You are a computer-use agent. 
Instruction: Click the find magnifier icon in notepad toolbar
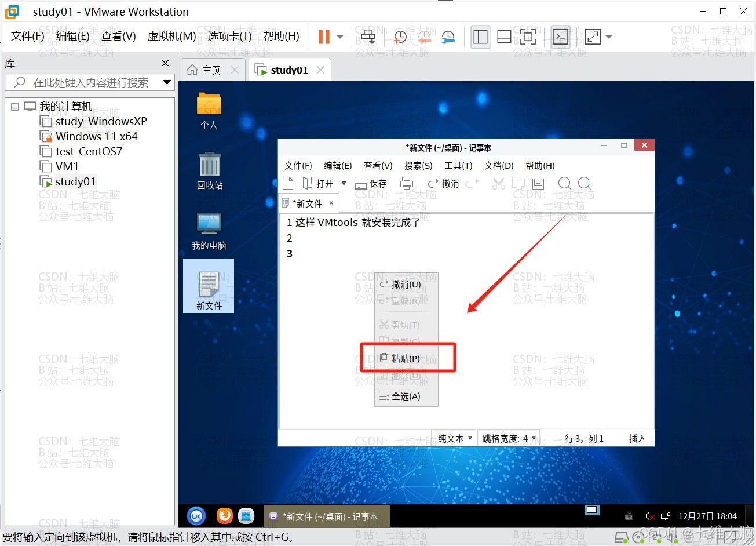[x=564, y=183]
